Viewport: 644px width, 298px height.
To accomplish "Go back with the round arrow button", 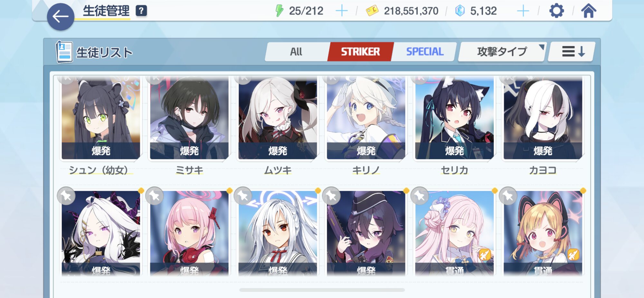I will coord(61,17).
